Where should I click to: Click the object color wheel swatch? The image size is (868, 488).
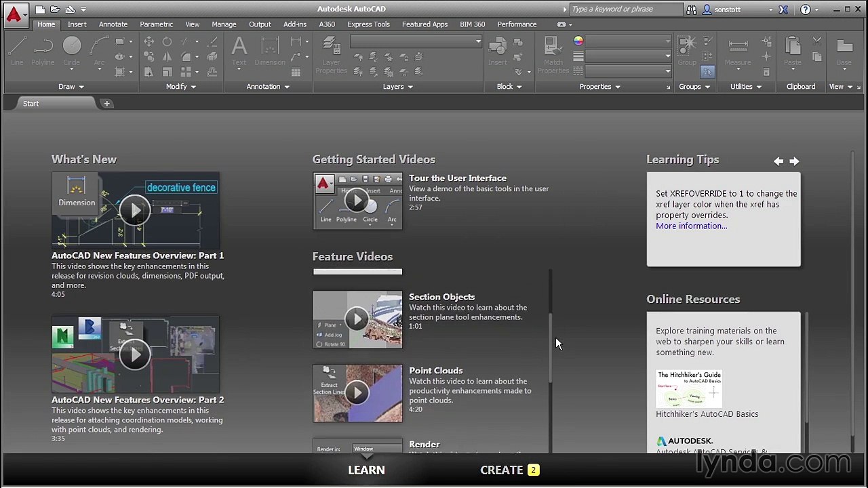(578, 41)
